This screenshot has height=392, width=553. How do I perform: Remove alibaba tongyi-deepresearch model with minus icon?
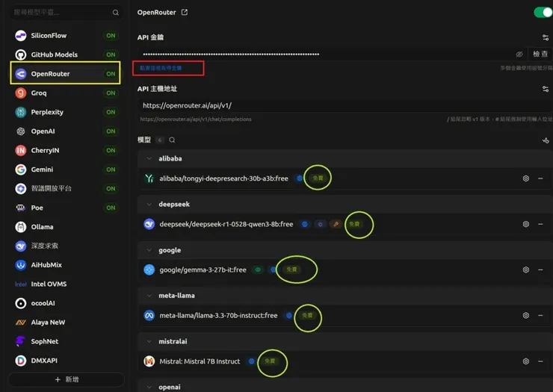tap(540, 178)
